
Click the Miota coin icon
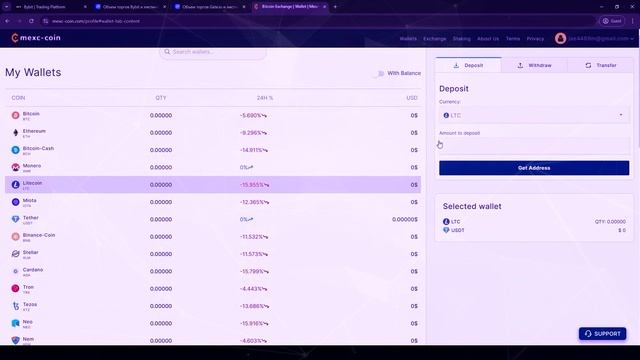16,202
